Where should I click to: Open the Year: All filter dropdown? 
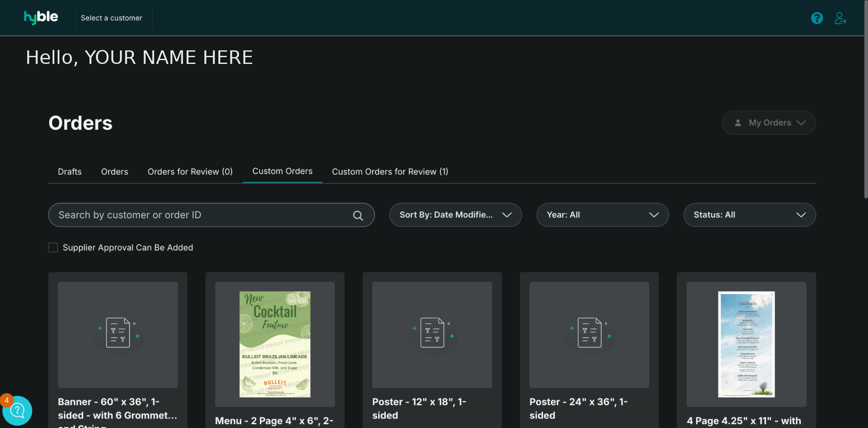tap(602, 215)
